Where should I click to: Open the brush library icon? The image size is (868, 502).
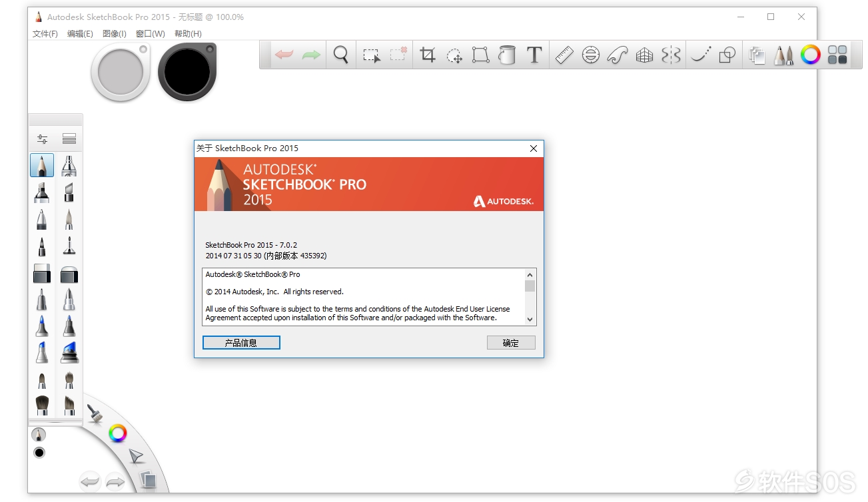(69, 138)
